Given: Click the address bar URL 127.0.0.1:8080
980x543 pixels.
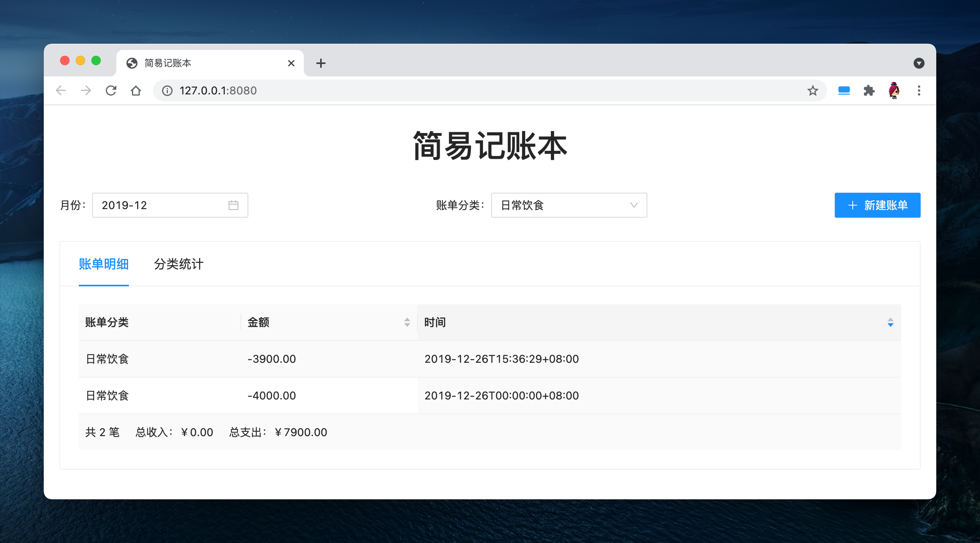Looking at the screenshot, I should pyautogui.click(x=218, y=90).
